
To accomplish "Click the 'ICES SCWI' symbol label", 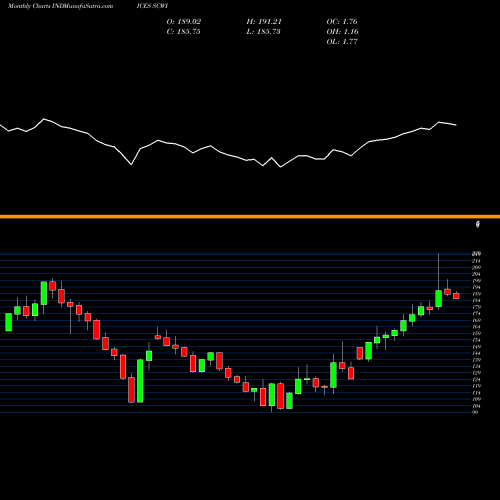I will pos(152,6).
